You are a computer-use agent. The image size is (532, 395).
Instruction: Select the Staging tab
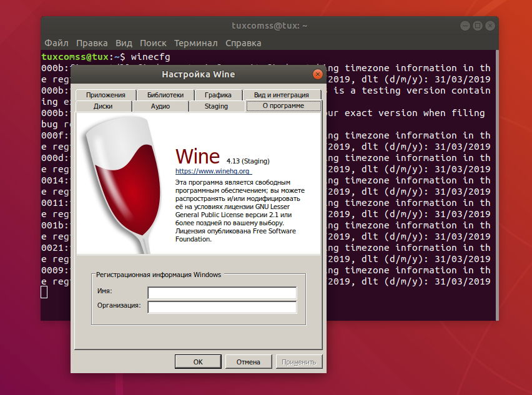click(x=216, y=106)
